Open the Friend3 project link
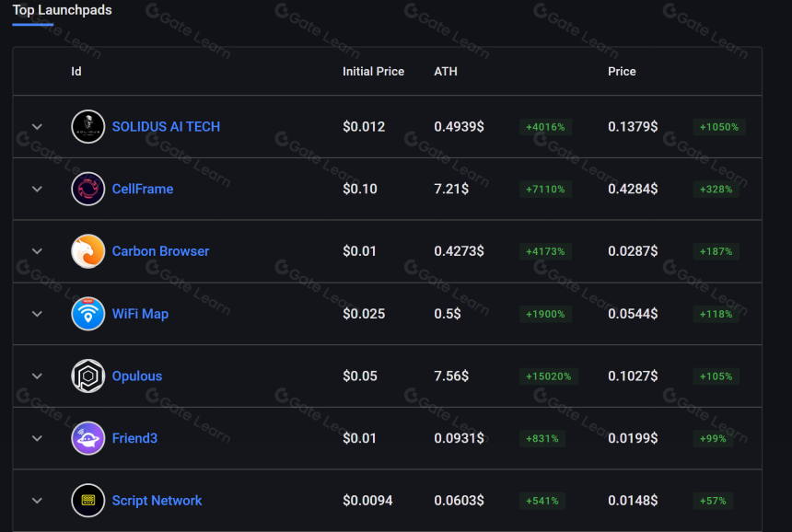The height and width of the screenshot is (532, 792). [134, 438]
